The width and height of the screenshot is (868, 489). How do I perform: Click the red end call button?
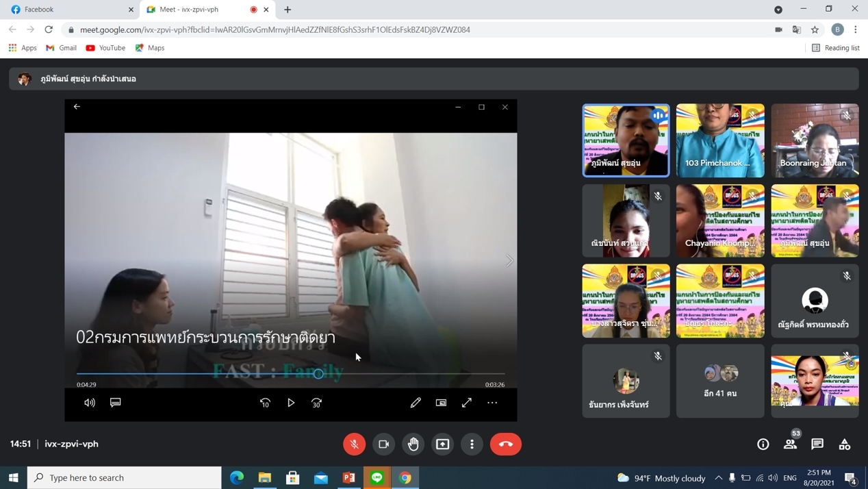point(505,444)
